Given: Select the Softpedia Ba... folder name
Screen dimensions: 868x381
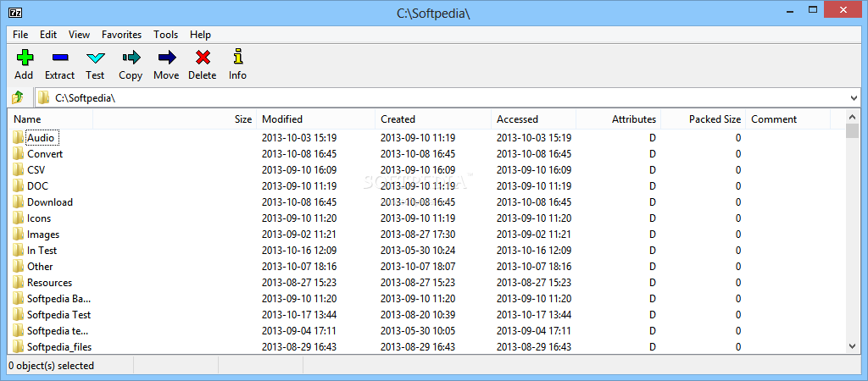Looking at the screenshot, I should coord(58,298).
